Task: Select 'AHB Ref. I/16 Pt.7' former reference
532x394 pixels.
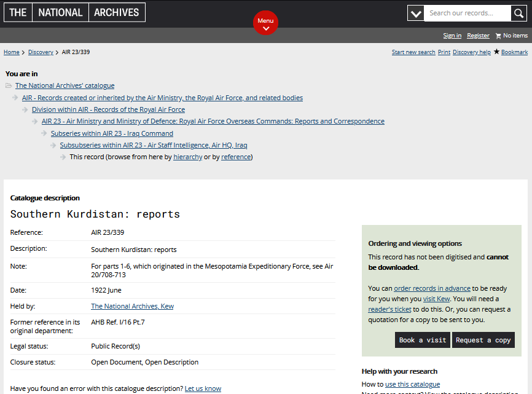Action: (118, 323)
